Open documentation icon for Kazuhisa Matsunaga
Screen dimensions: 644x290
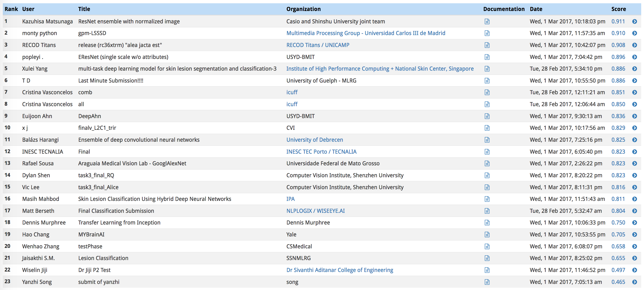(x=487, y=22)
